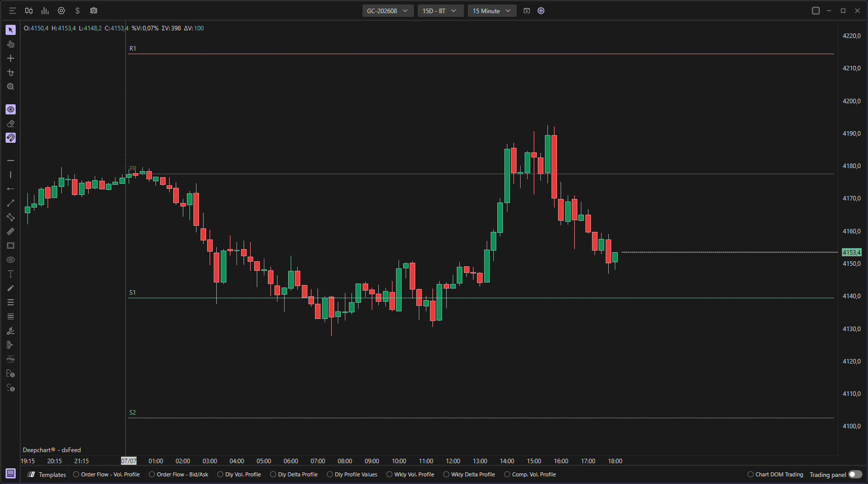
Task: Select the vertical line drawing tool
Action: 11,175
